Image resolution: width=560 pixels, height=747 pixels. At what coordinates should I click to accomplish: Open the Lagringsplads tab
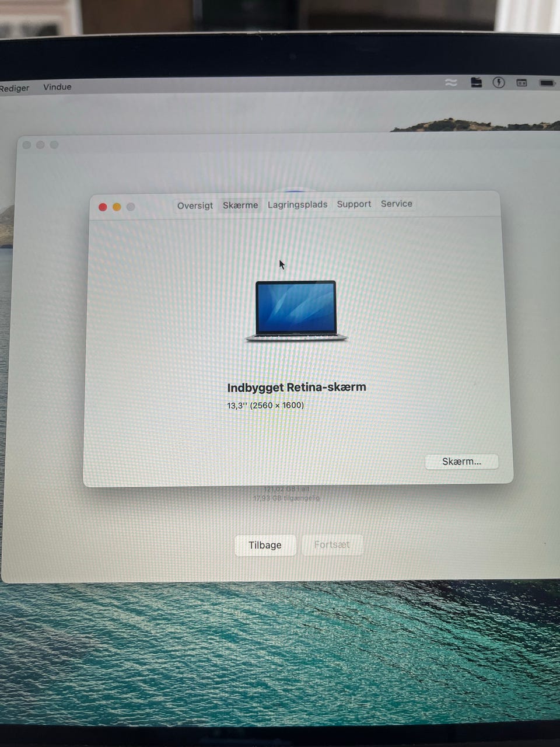point(297,205)
